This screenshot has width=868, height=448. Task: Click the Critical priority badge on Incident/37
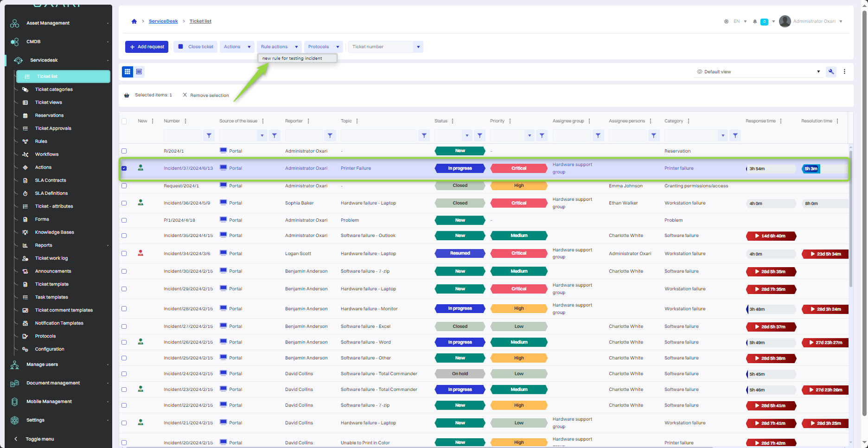[518, 168]
